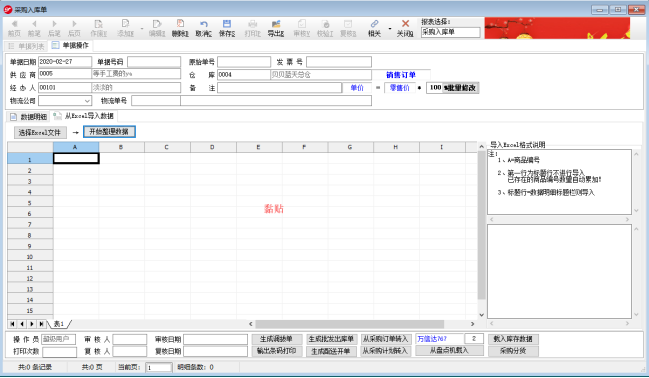
Task: Switch to the 单据操作 tab
Action: pyautogui.click(x=70, y=45)
